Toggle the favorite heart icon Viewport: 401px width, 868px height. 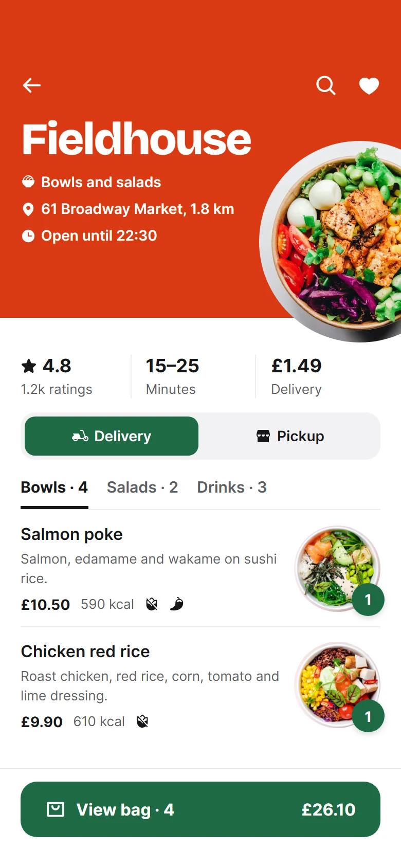(369, 86)
